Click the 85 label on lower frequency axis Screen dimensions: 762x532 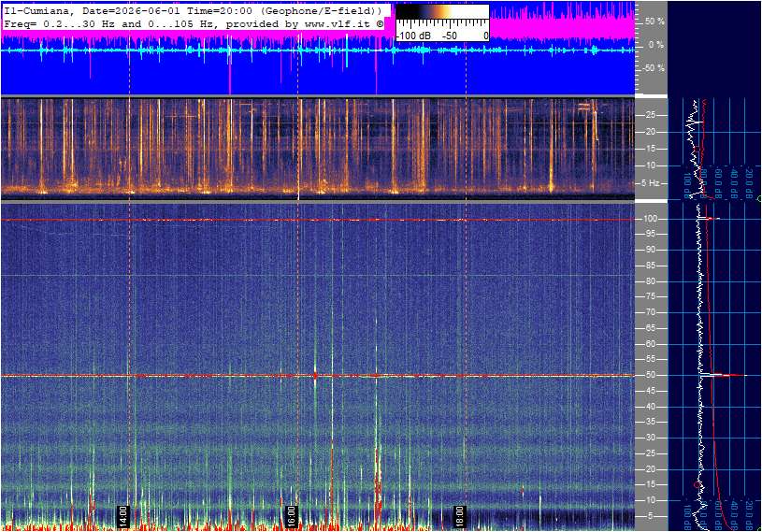coord(650,266)
